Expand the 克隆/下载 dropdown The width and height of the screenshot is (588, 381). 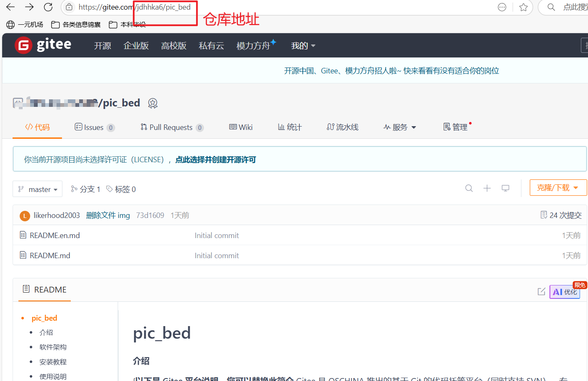tap(558, 187)
